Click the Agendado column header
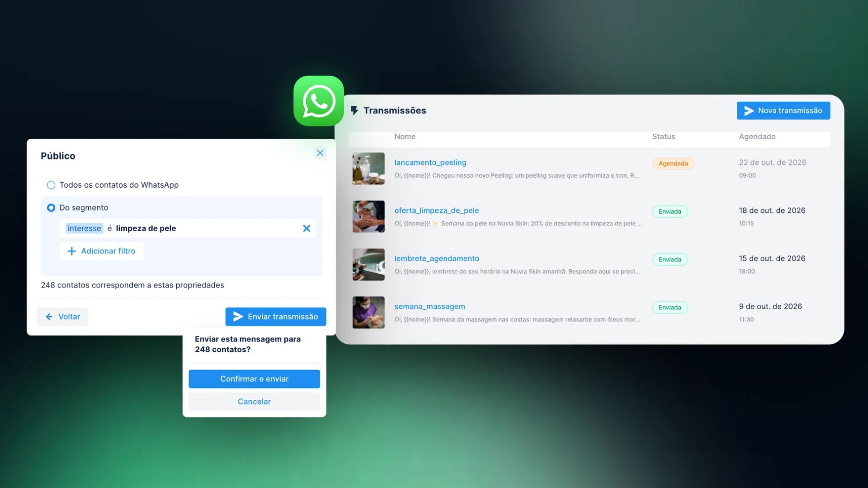The height and width of the screenshot is (488, 868). (757, 136)
